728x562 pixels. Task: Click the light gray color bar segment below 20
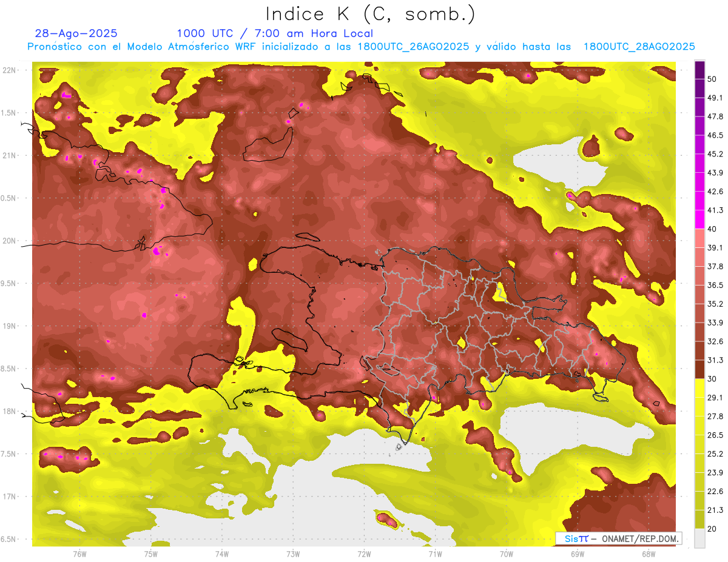(699, 538)
